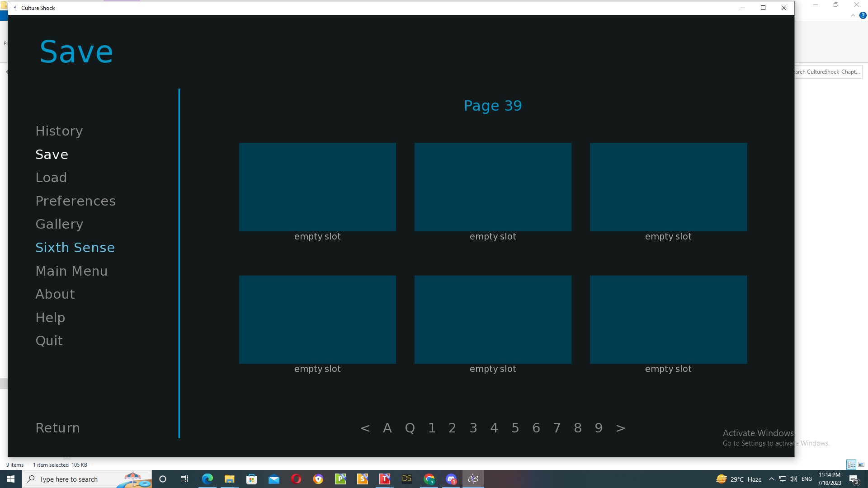
Task: Select the Sixth Sense option
Action: click(x=75, y=247)
